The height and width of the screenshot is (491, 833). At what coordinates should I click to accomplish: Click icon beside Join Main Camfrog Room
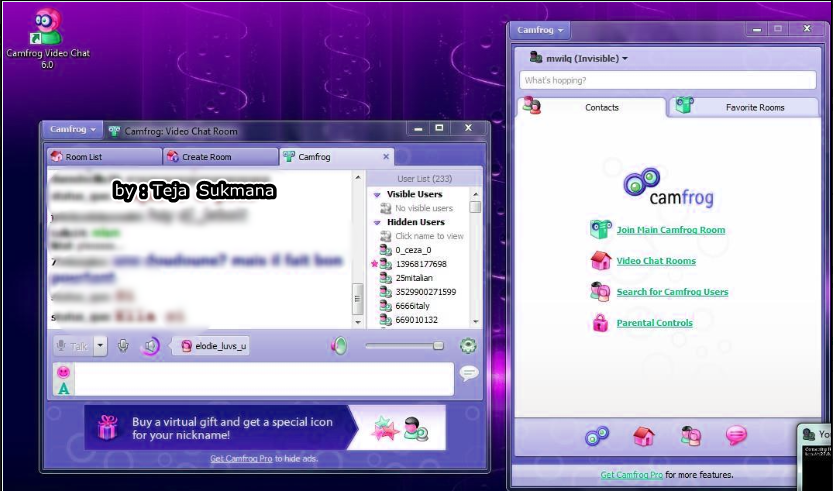[x=601, y=230]
